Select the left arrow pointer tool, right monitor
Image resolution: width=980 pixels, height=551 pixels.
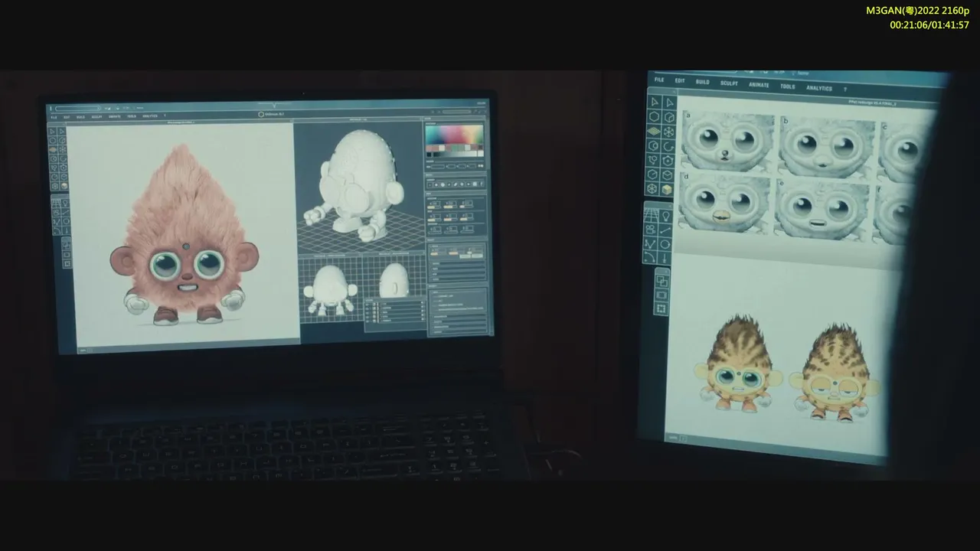click(x=655, y=102)
